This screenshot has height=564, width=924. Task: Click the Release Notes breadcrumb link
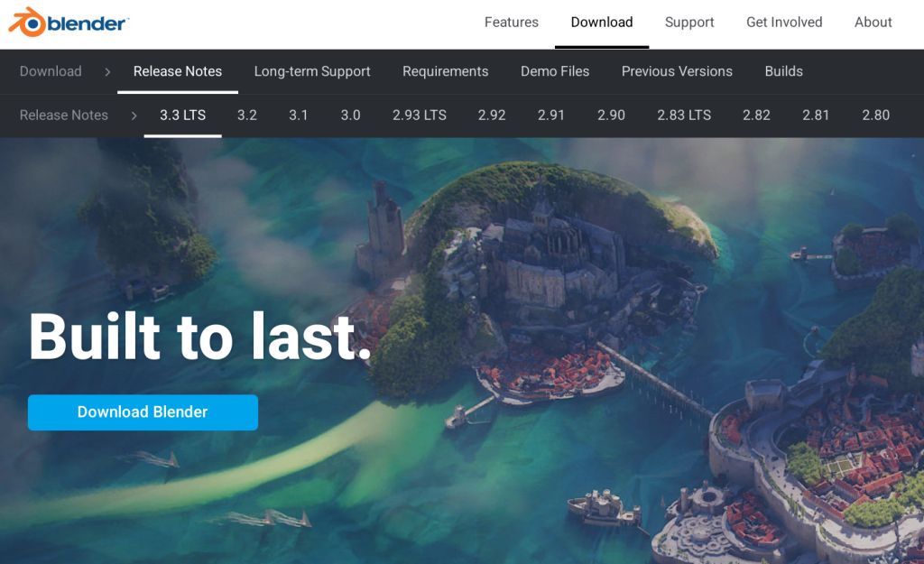point(64,115)
